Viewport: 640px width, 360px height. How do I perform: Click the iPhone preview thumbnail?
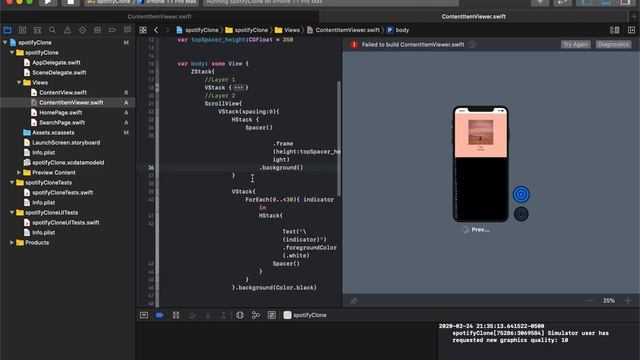click(x=480, y=164)
